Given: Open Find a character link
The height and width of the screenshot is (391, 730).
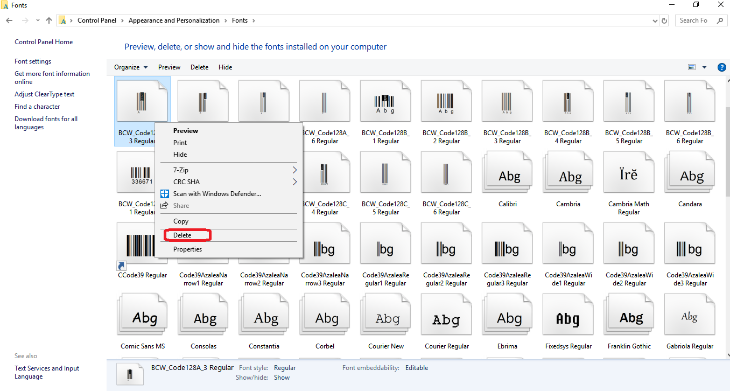Looking at the screenshot, I should [x=37, y=107].
